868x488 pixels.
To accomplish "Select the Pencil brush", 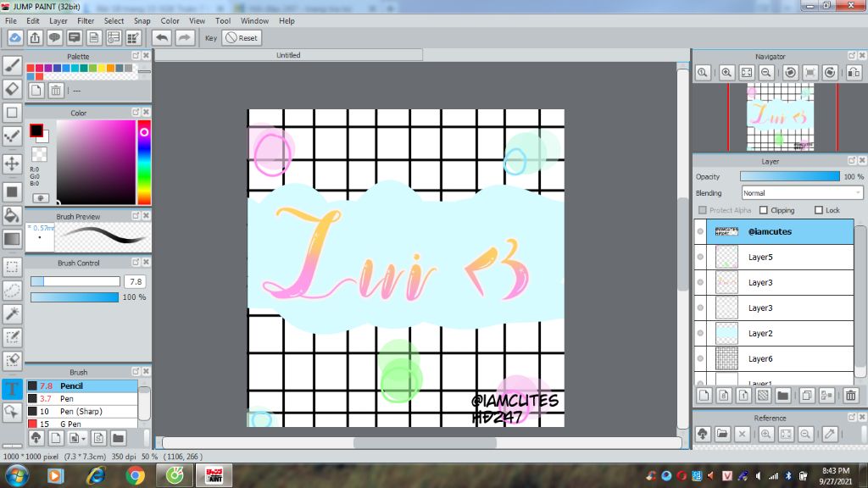I will [x=82, y=385].
